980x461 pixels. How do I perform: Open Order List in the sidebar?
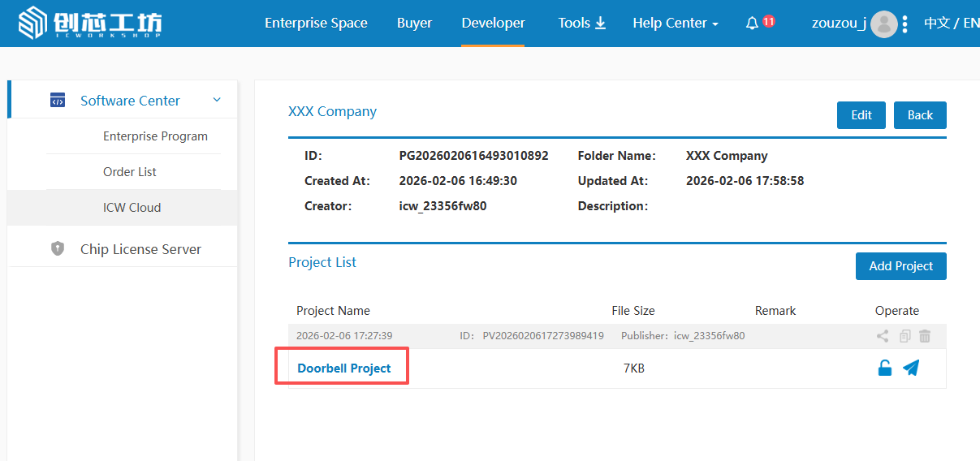[x=130, y=172]
